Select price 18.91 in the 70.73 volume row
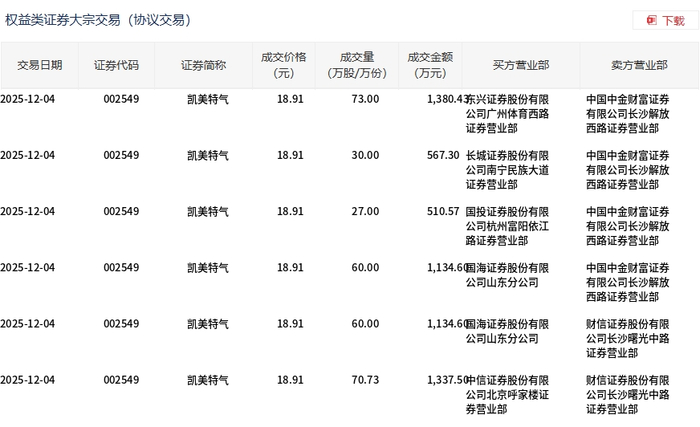The width and height of the screenshot is (700, 427). 290,380
